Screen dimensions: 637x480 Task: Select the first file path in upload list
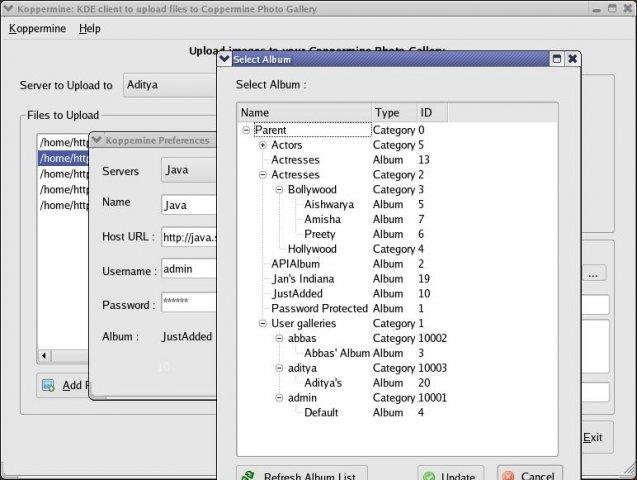click(63, 143)
